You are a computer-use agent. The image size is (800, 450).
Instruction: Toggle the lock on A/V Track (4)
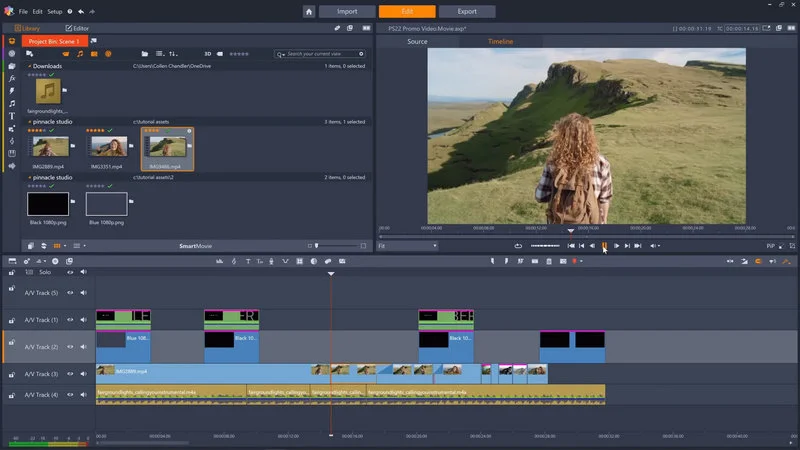pos(11,395)
